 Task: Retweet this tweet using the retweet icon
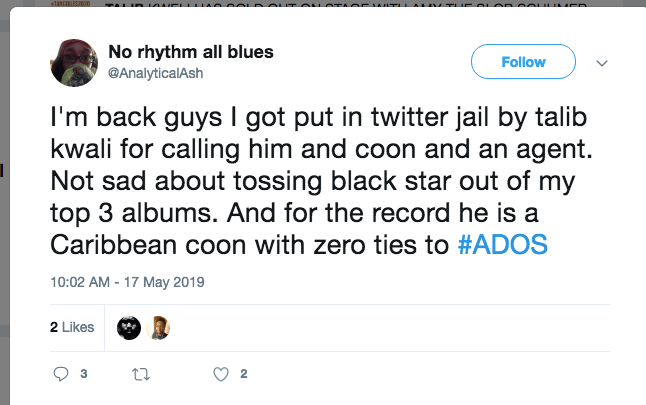pyautogui.click(x=140, y=375)
